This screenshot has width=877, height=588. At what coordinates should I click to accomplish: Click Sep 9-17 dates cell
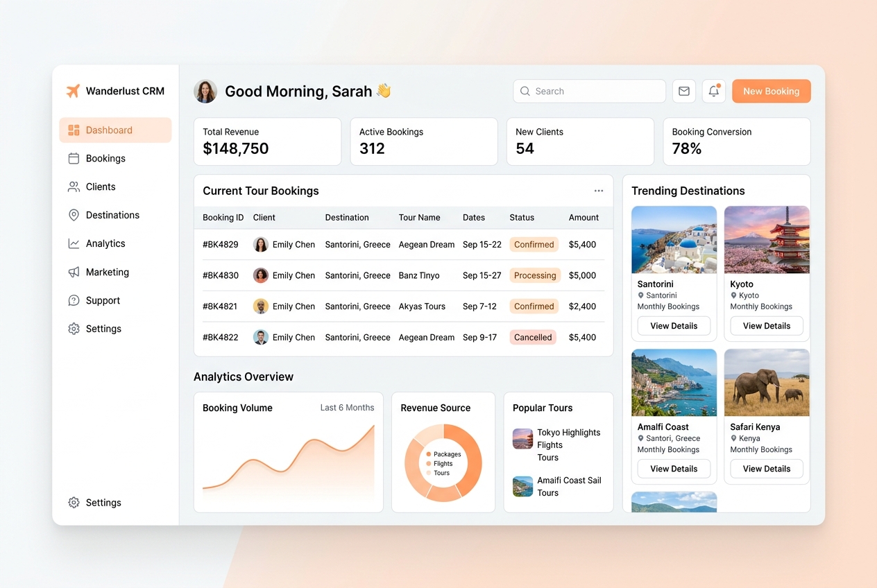click(480, 338)
